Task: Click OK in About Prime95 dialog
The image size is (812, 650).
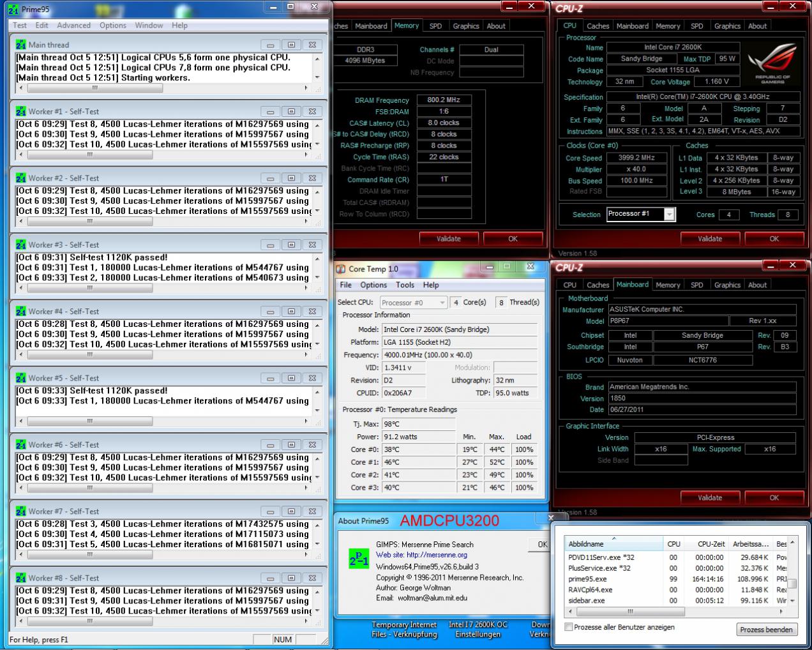Action: [540, 545]
